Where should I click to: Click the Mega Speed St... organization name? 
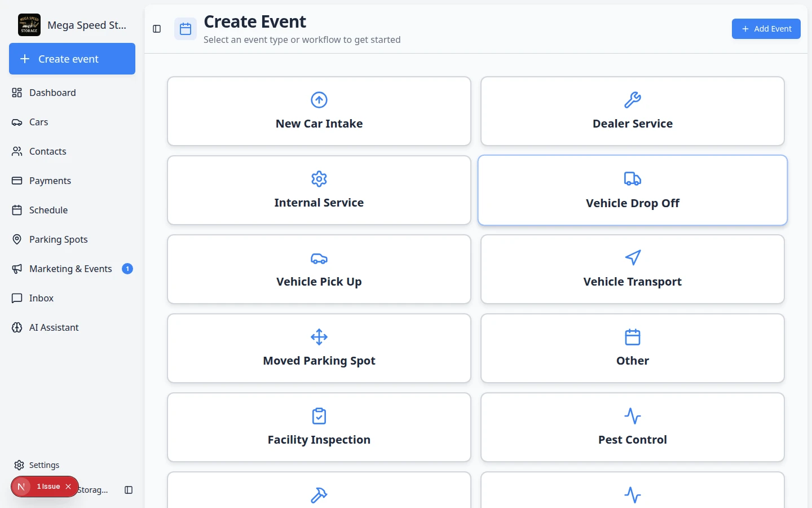[x=87, y=25]
